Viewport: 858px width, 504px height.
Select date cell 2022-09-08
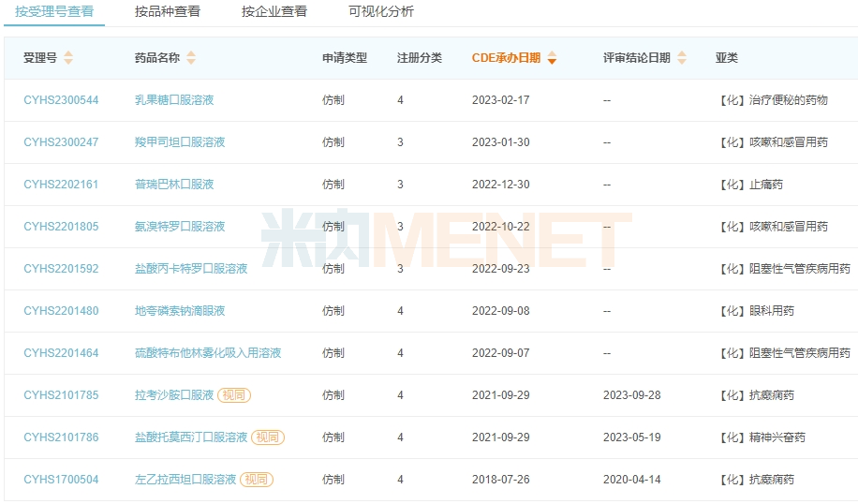coord(501,311)
